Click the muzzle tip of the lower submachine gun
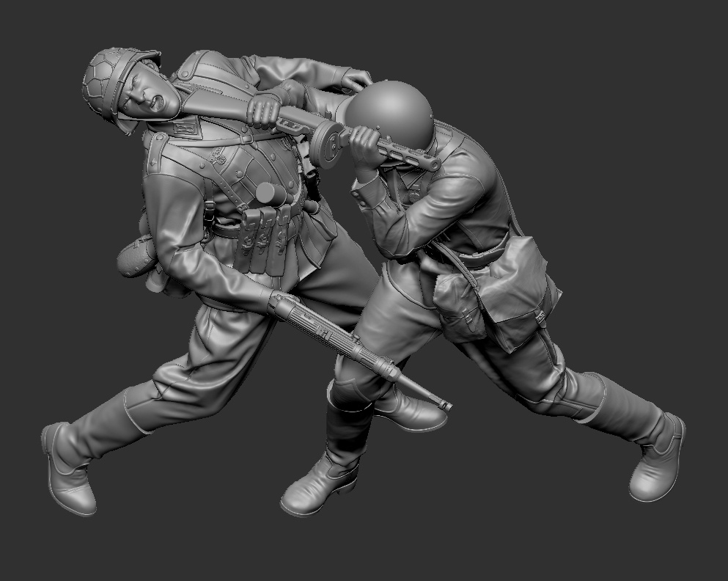 click(444, 404)
